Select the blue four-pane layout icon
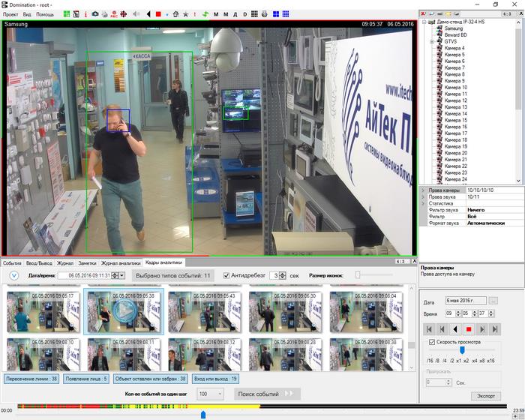 276,14
